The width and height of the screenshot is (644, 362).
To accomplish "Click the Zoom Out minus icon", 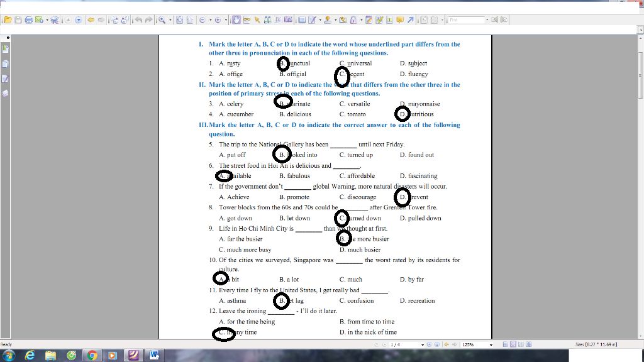I will pyautogui.click(x=203, y=19).
